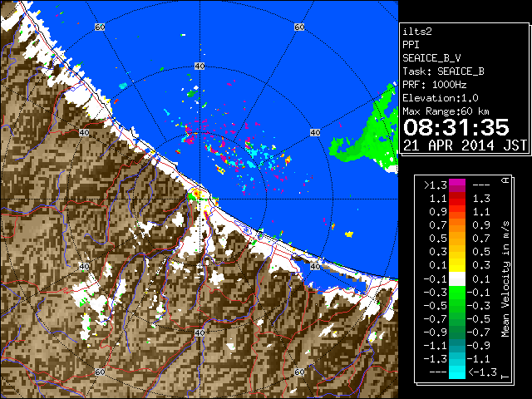Pick the orange segment of the velocity color bar
Screen dimensions: 532x399
click(x=457, y=225)
